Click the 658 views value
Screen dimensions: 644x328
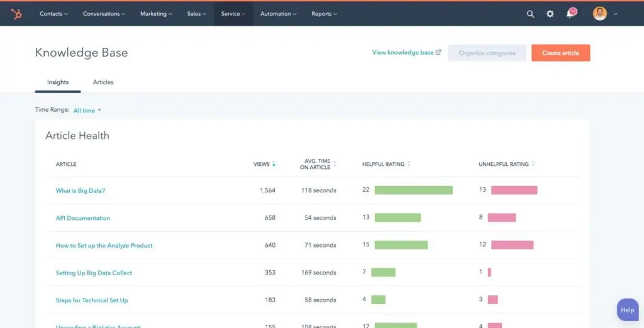point(270,218)
